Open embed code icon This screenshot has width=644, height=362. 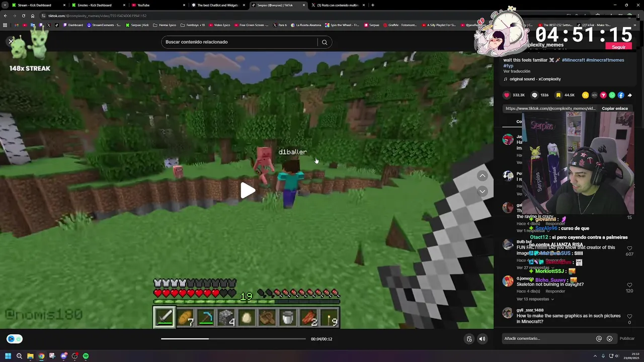coord(594,95)
